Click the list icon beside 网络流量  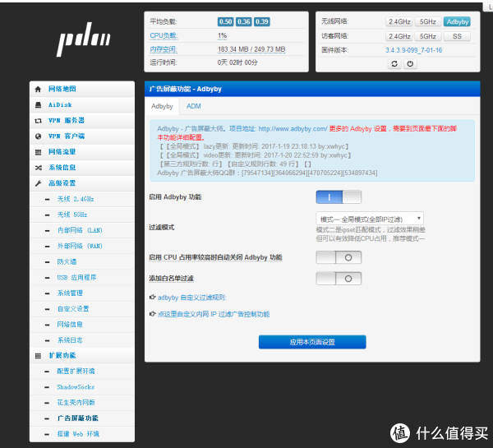pyautogui.click(x=38, y=152)
